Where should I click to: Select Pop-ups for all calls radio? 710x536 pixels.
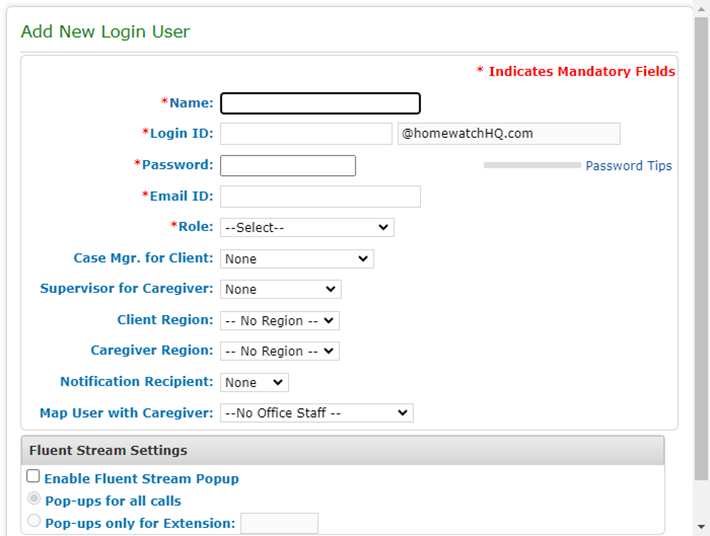[x=35, y=500]
